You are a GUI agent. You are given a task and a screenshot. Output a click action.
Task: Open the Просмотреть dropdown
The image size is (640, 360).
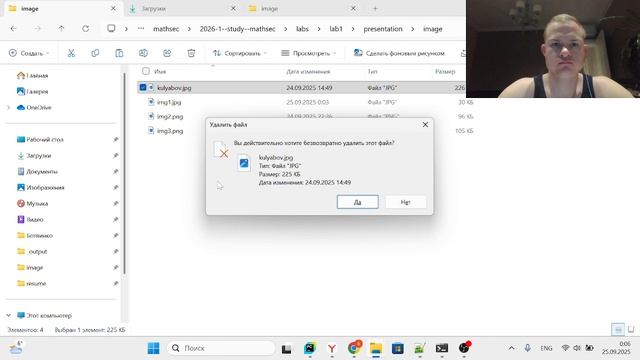(309, 53)
